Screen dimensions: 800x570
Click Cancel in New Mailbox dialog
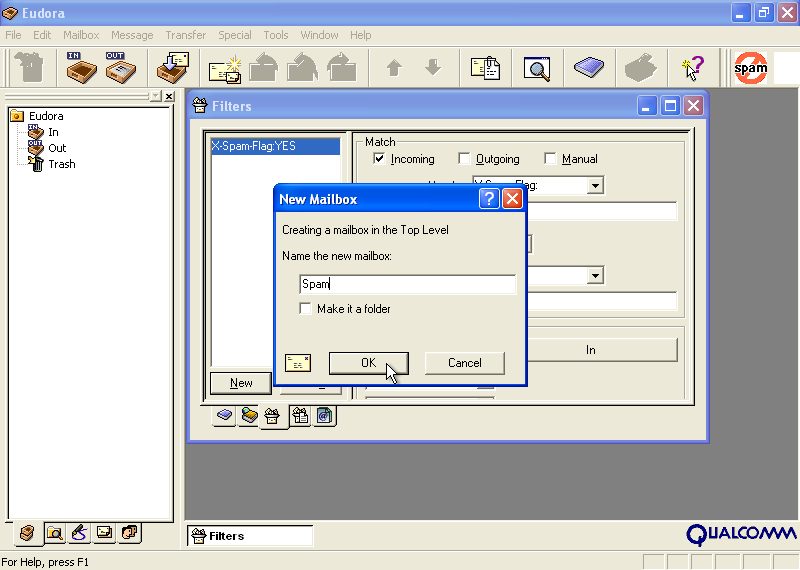click(x=464, y=363)
